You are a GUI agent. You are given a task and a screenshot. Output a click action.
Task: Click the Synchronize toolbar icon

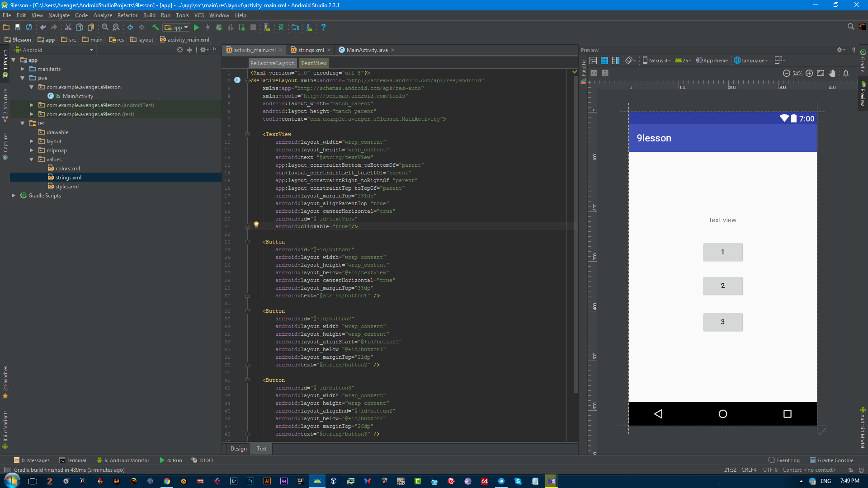[x=29, y=28]
